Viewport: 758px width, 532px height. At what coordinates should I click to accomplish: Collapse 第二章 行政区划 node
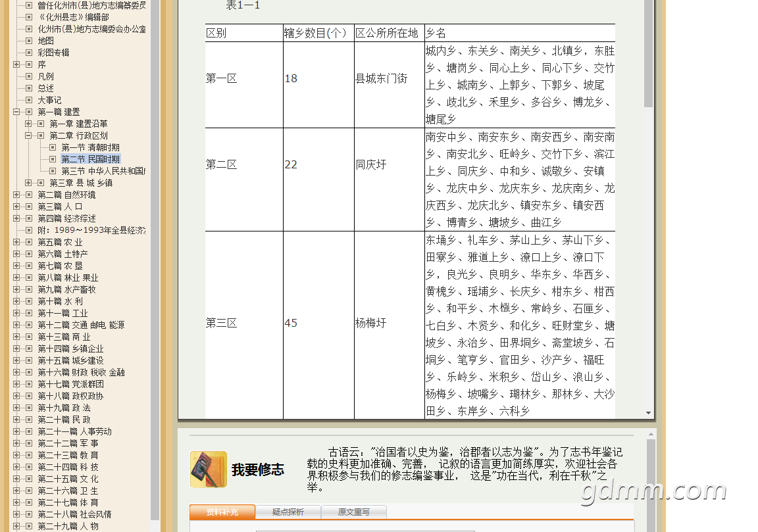click(28, 135)
